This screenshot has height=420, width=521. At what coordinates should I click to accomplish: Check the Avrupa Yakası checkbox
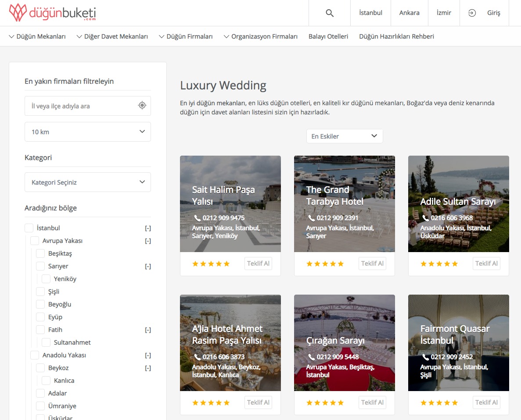click(x=35, y=241)
